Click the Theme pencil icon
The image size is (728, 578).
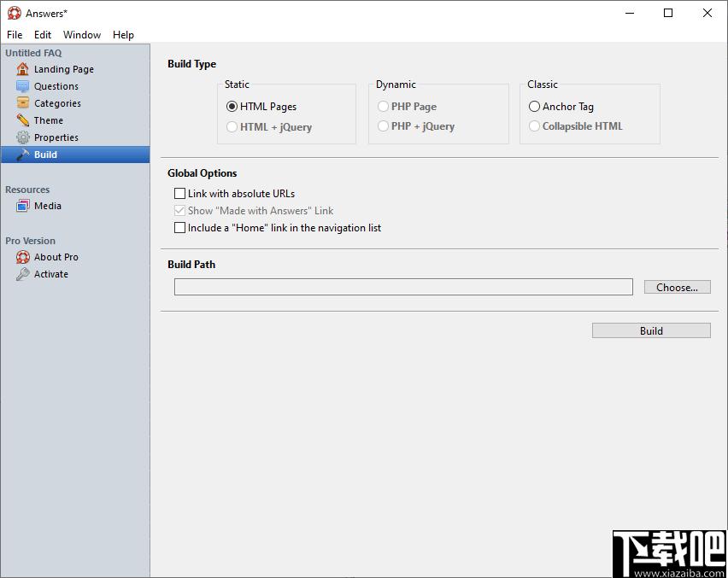(22, 120)
